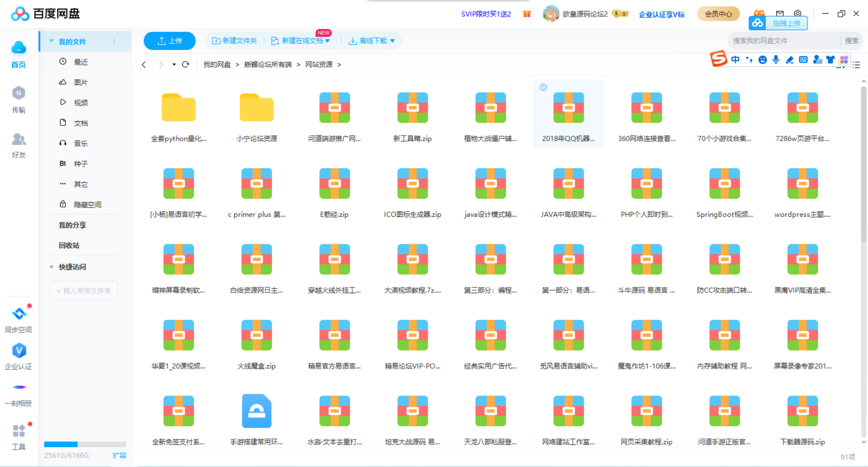The width and height of the screenshot is (868, 467).
Task: Uncheck the 2018年QQ机器 file checkbox
Action: point(543,87)
